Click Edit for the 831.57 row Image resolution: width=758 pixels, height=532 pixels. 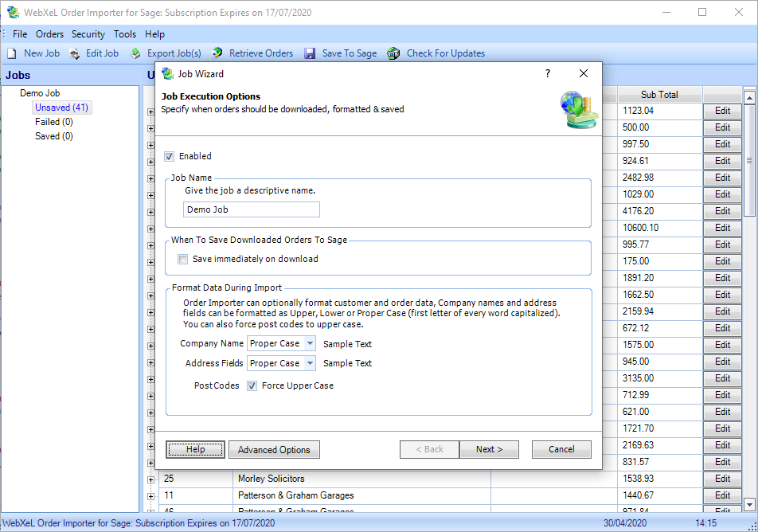tap(722, 462)
